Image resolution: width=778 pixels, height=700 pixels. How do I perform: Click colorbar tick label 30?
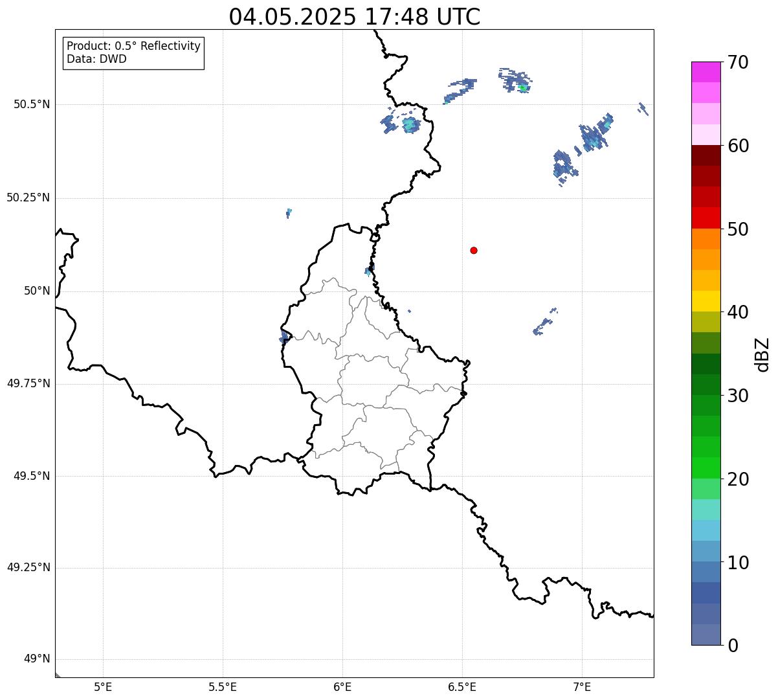(x=738, y=396)
